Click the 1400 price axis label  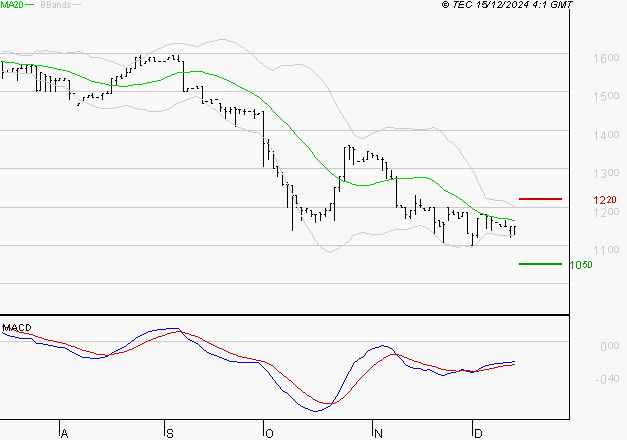coord(606,135)
